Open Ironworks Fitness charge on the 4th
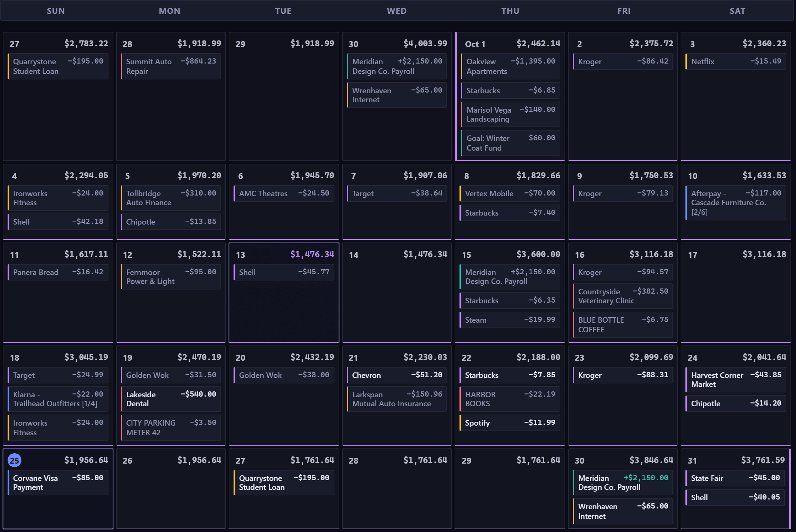796x532 pixels. coord(58,198)
